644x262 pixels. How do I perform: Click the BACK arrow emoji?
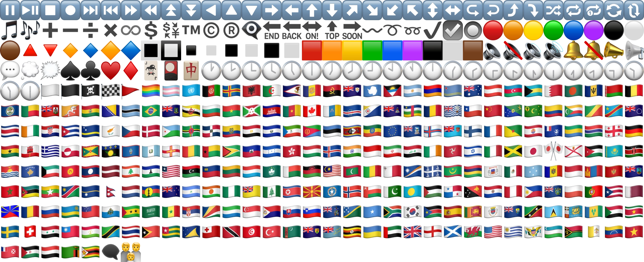(292, 30)
